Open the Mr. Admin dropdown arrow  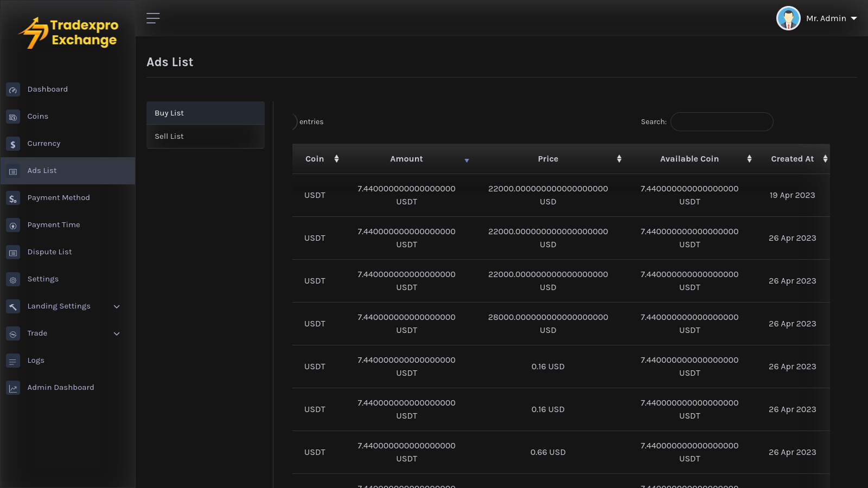[x=854, y=18]
